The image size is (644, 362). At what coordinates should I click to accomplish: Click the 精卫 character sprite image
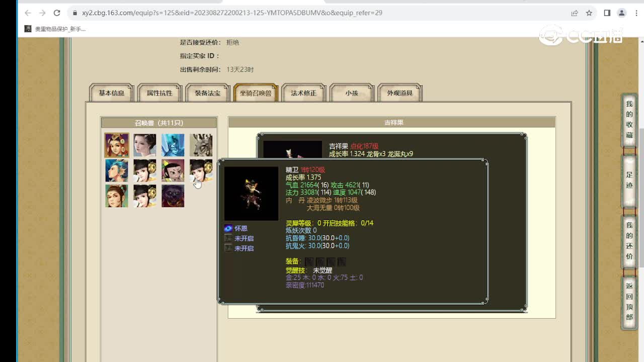pyautogui.click(x=251, y=194)
